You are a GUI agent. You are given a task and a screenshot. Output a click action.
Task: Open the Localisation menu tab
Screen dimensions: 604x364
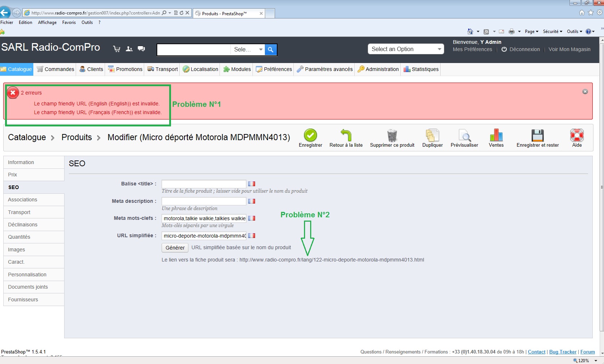click(201, 69)
